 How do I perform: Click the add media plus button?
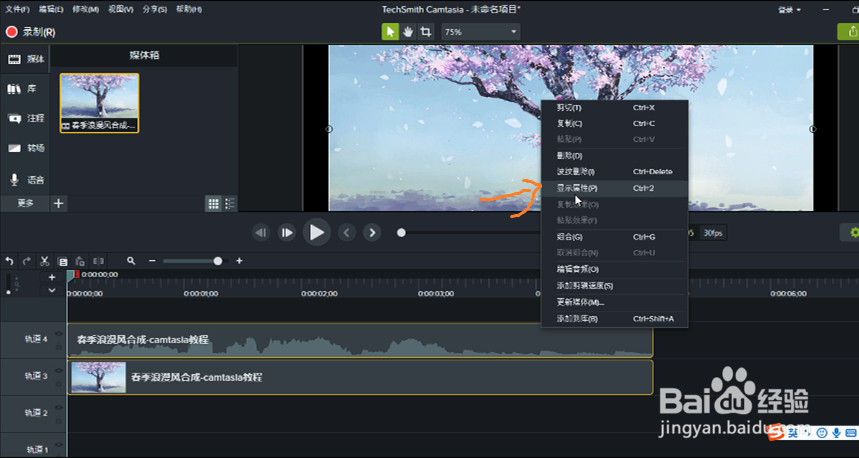coord(58,204)
